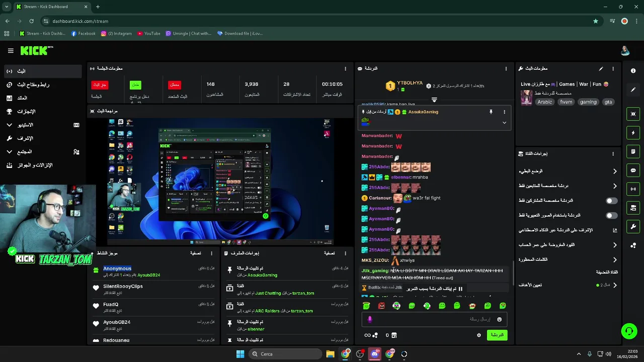The height and width of the screenshot is (362, 644).
Task: Open تصفية filter in إجراءات المشرف panel
Action: tap(330, 253)
